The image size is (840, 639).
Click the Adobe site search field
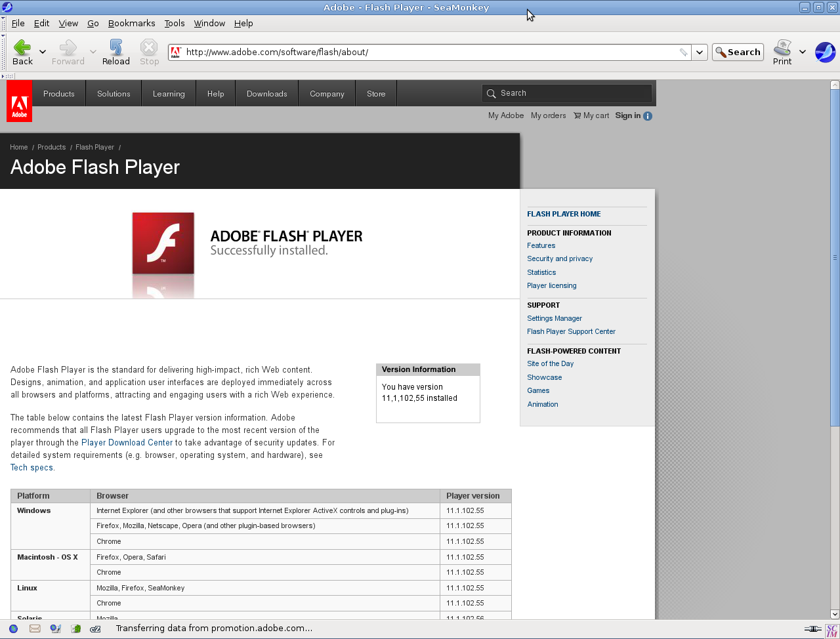567,93
